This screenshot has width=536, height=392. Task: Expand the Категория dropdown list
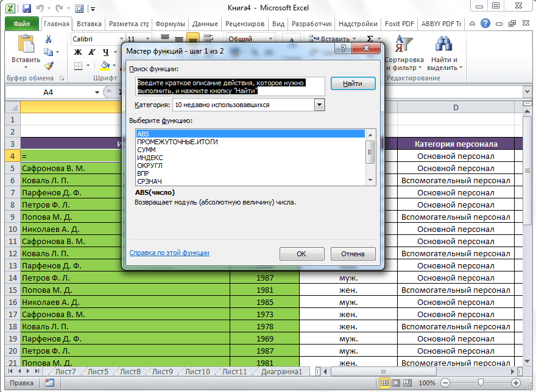coord(319,105)
